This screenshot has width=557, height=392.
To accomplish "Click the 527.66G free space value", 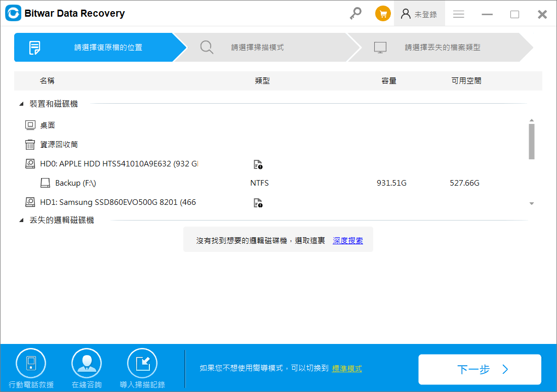I will pos(465,183).
